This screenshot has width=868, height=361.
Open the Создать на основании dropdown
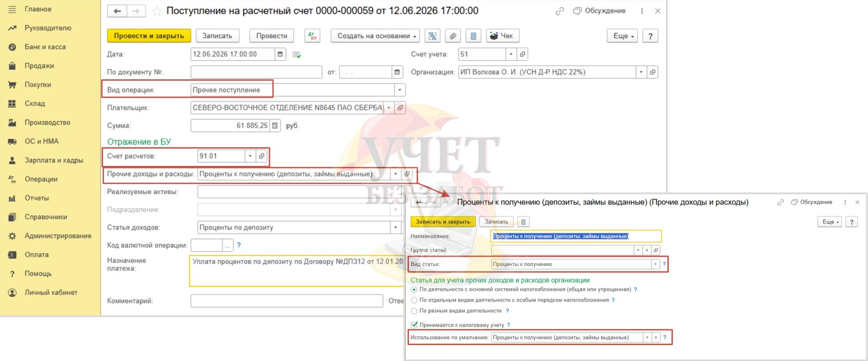coord(377,36)
